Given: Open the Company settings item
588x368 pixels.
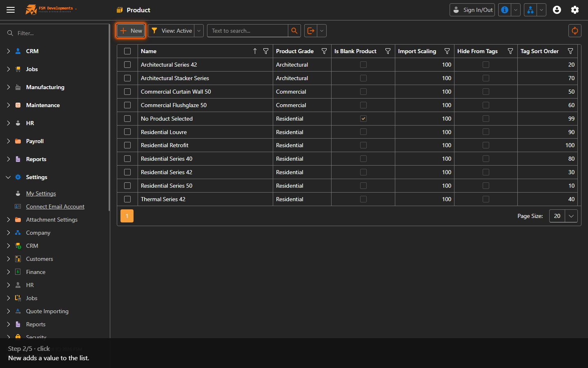Looking at the screenshot, I should (x=38, y=233).
